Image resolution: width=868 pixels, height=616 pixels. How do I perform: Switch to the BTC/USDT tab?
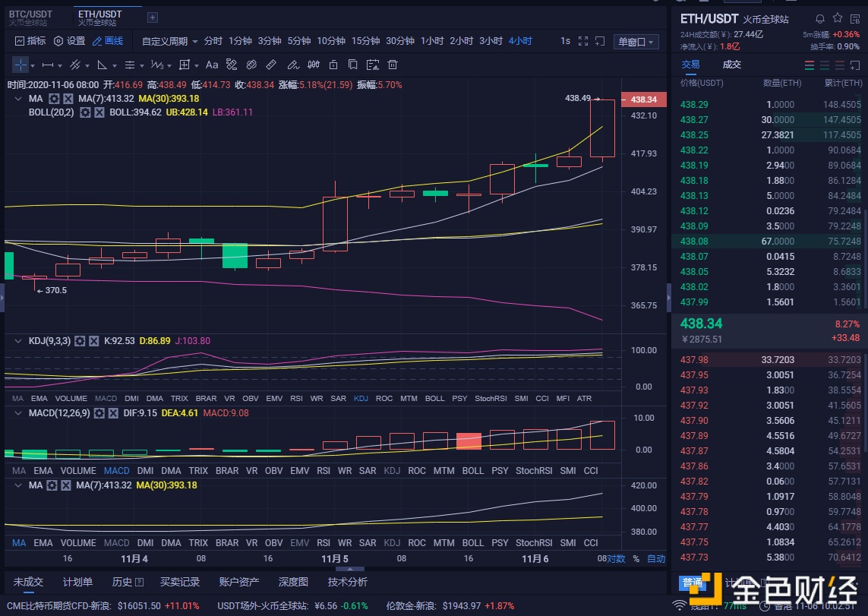coord(31,17)
